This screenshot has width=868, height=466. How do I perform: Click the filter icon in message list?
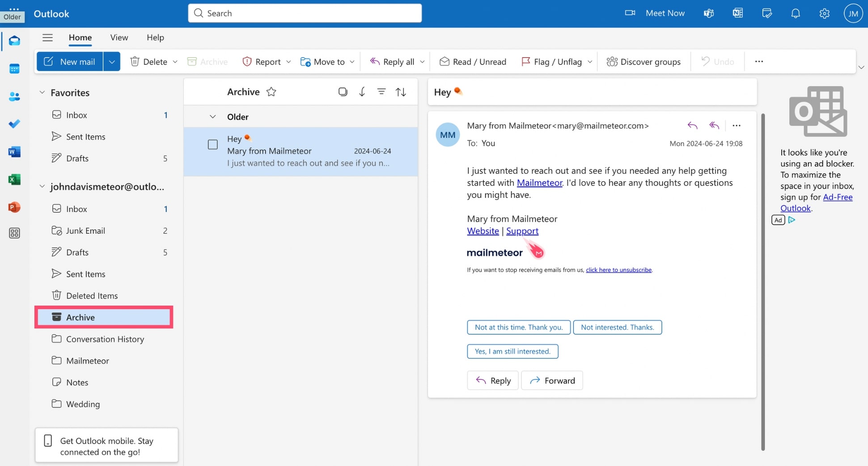pos(381,92)
